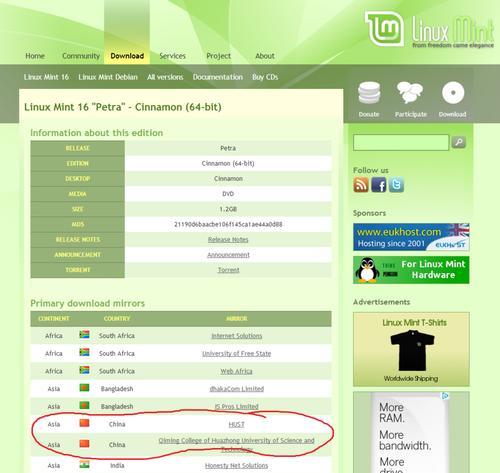
Task: Open the Services menu
Action: [172, 56]
